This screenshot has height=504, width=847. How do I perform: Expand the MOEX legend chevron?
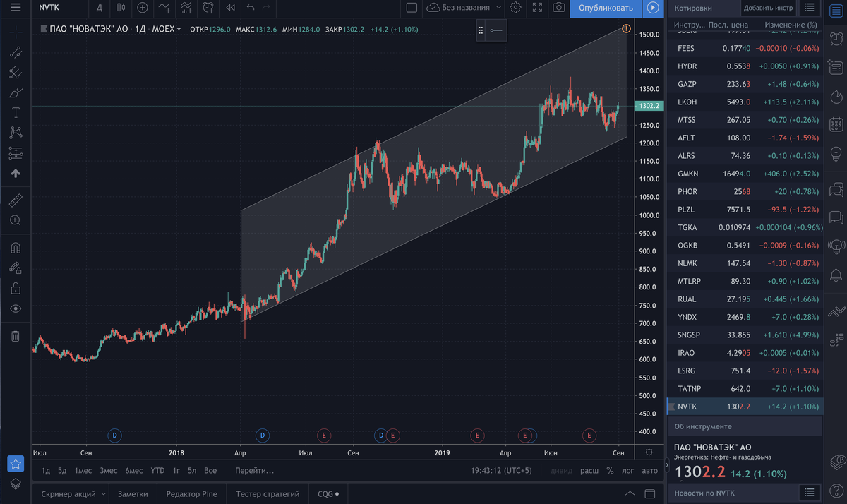pos(179,29)
